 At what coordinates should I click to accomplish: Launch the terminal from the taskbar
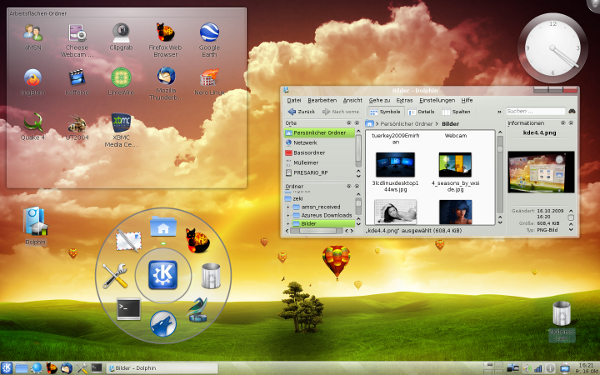(x=97, y=368)
